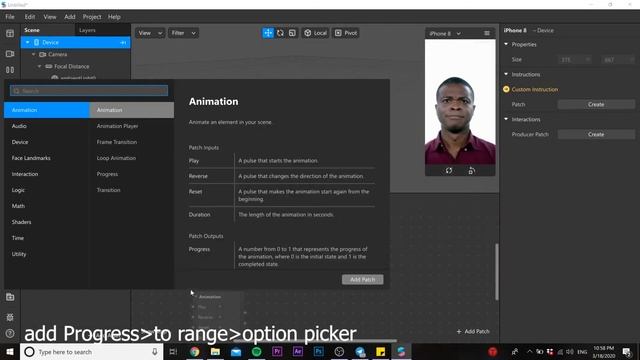This screenshot has width=640, height=360.
Task: Click Add Patch link in patch editor
Action: (x=473, y=331)
